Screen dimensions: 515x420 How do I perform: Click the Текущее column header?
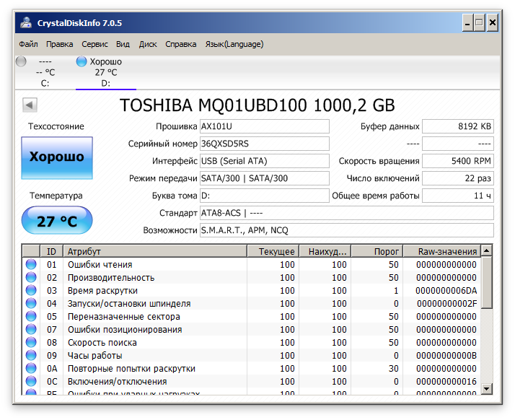(x=273, y=251)
